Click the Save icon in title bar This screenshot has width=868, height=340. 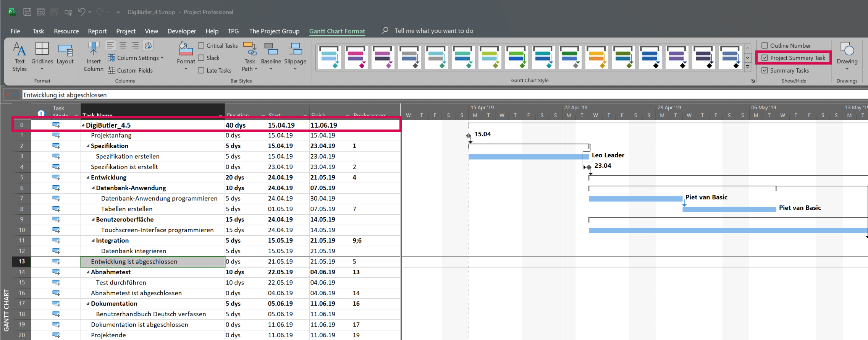tap(27, 12)
